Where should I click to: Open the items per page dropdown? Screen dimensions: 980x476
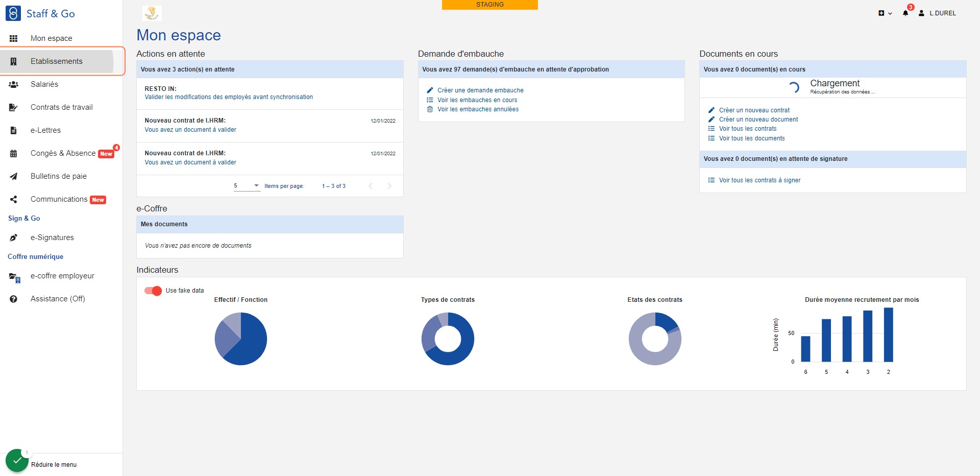click(x=247, y=186)
